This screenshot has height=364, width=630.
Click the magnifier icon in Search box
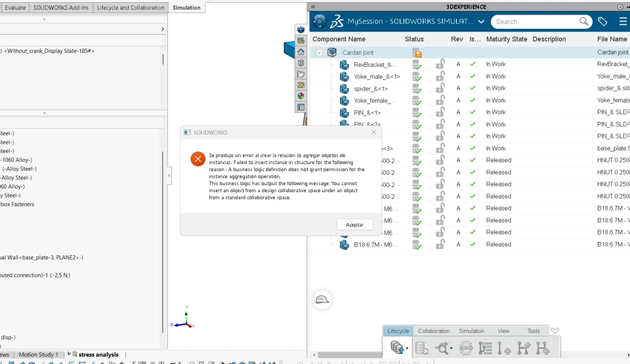pos(583,21)
